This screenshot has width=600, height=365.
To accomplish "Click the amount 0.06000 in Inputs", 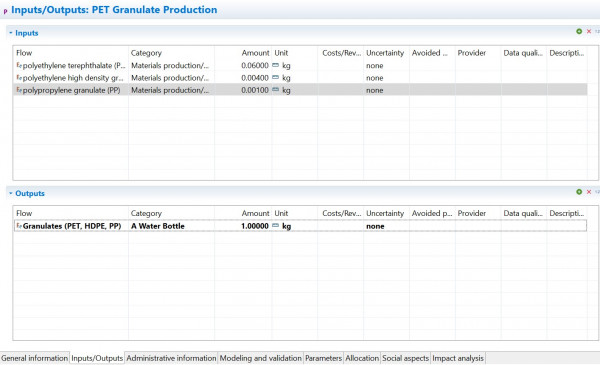I will coord(255,65).
